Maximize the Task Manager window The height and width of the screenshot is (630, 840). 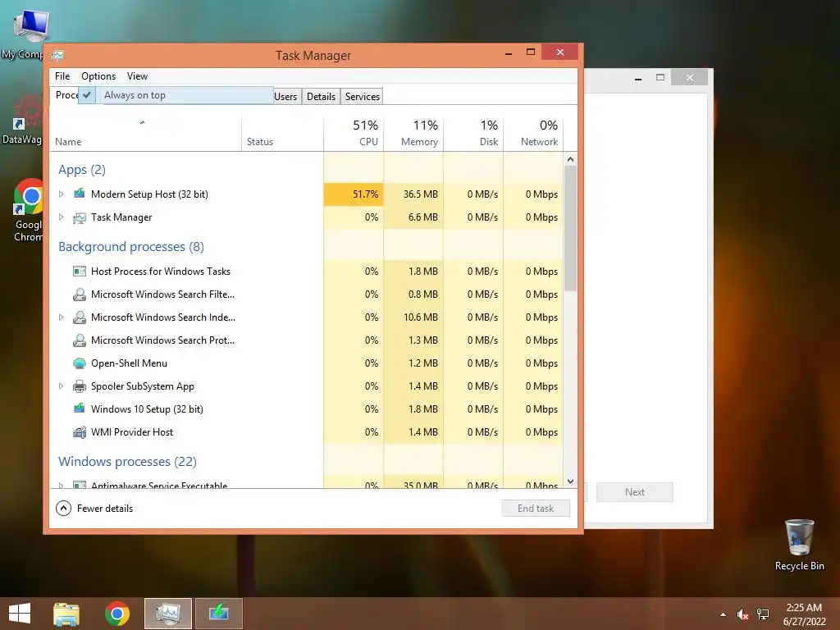point(531,52)
